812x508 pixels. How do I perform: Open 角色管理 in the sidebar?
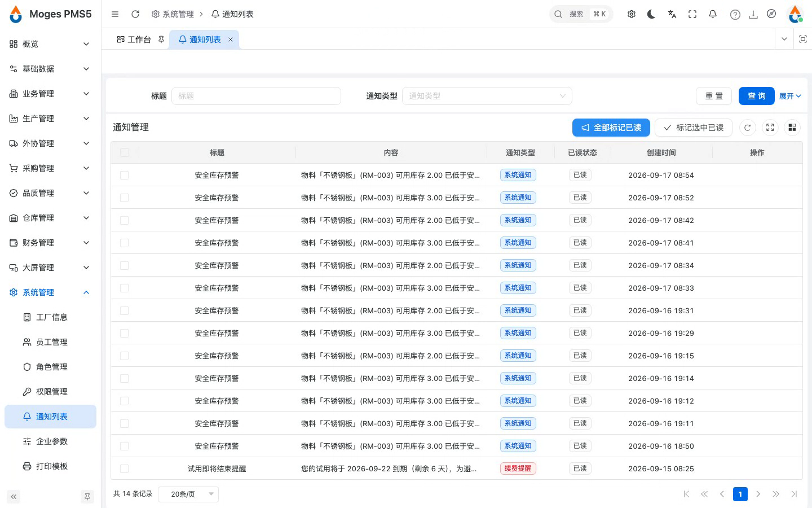click(x=50, y=367)
